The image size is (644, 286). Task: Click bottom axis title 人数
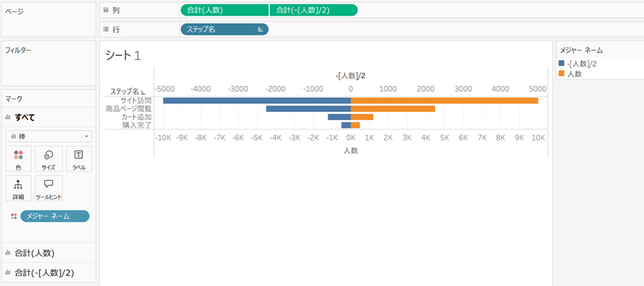350,151
